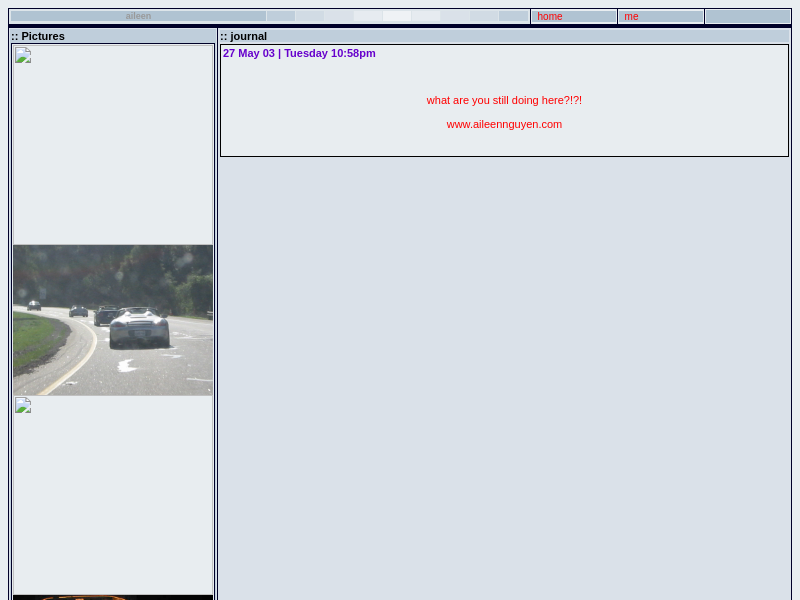Image resolution: width=800 pixels, height=600 pixels.
Task: Select the ':: journal' section header
Action: pyautogui.click(x=244, y=36)
